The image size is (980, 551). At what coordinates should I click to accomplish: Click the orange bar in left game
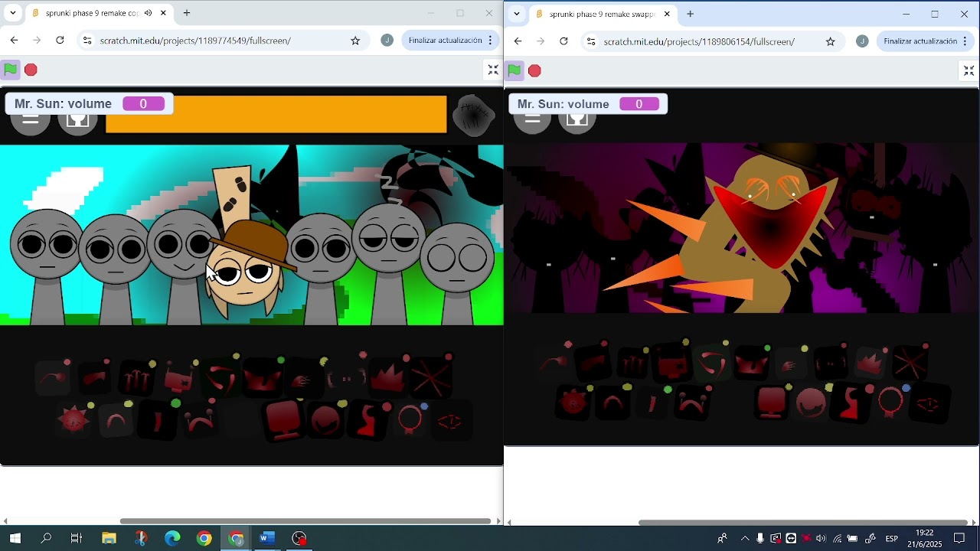point(276,115)
